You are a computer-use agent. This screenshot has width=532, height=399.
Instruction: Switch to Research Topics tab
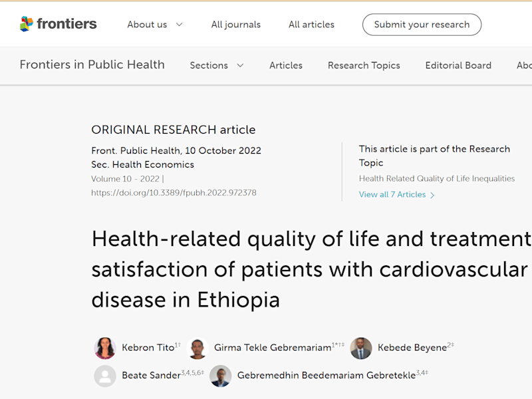(364, 65)
